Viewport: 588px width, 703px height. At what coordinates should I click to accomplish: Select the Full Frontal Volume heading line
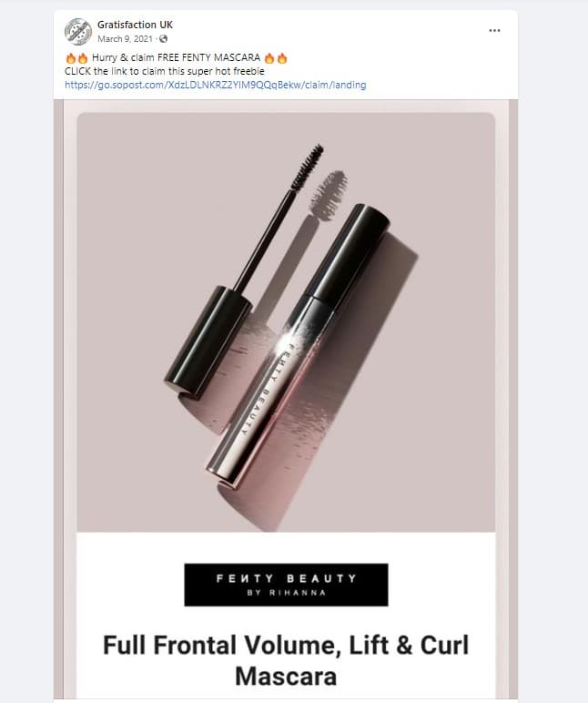pos(286,645)
